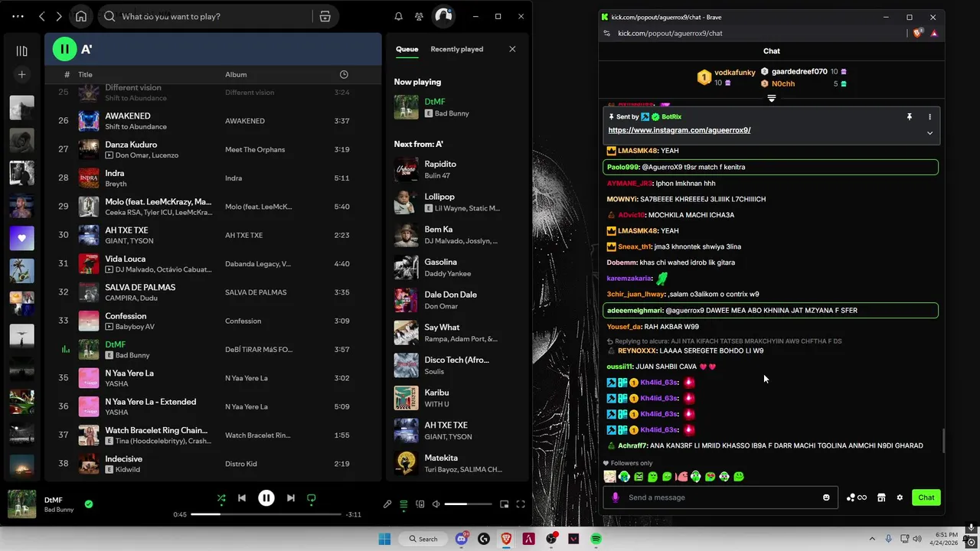Switch to Recently played tab
Viewport: 980px width, 551px height.
(x=456, y=49)
